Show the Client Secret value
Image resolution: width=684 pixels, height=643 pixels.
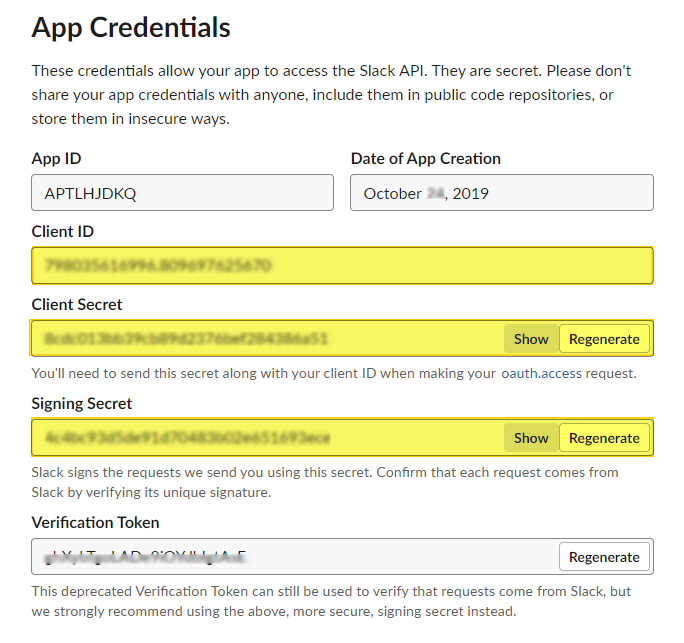tap(531, 339)
